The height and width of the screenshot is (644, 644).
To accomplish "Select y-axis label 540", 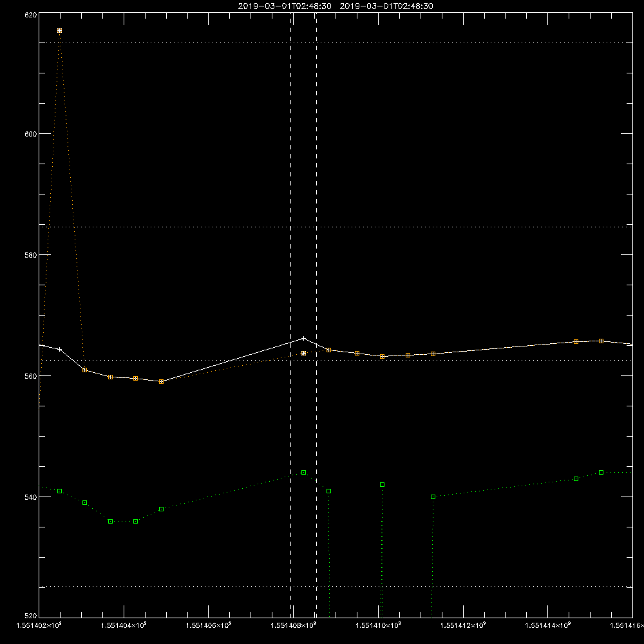I will point(31,497).
